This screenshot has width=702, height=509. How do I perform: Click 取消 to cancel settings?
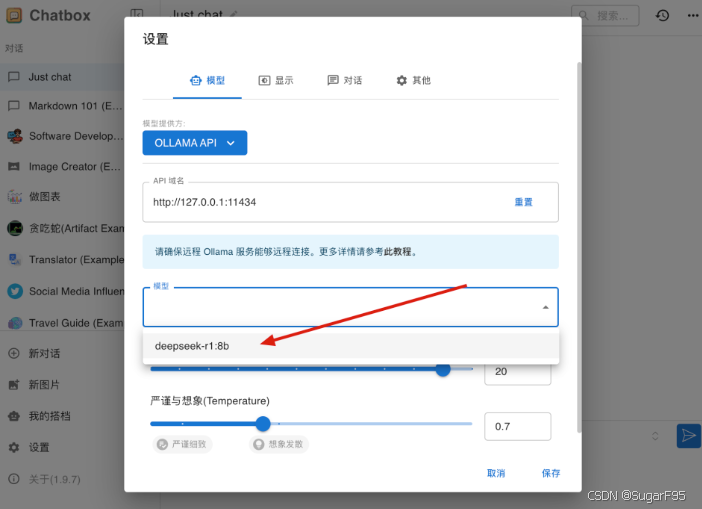coord(496,473)
